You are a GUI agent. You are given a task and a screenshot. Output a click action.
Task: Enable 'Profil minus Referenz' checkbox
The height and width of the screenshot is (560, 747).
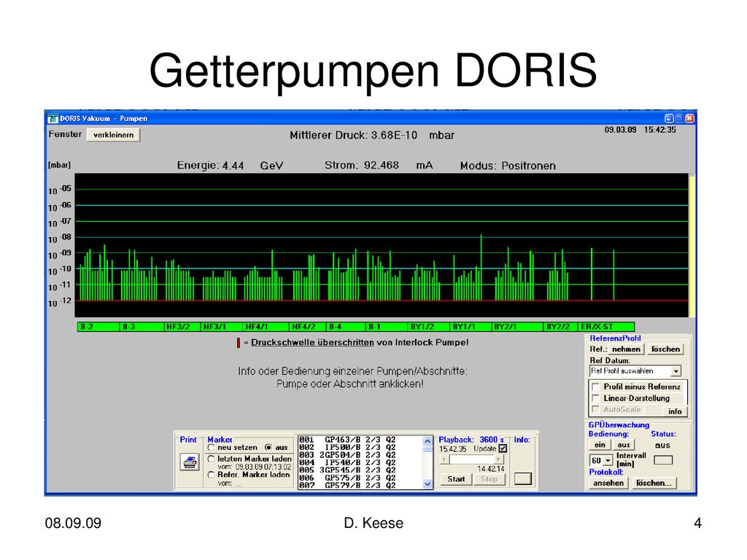click(x=595, y=386)
